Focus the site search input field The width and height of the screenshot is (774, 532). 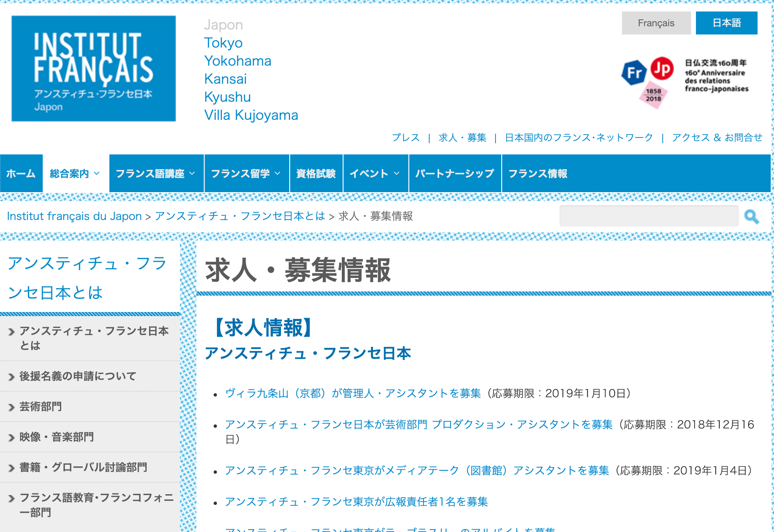(649, 216)
